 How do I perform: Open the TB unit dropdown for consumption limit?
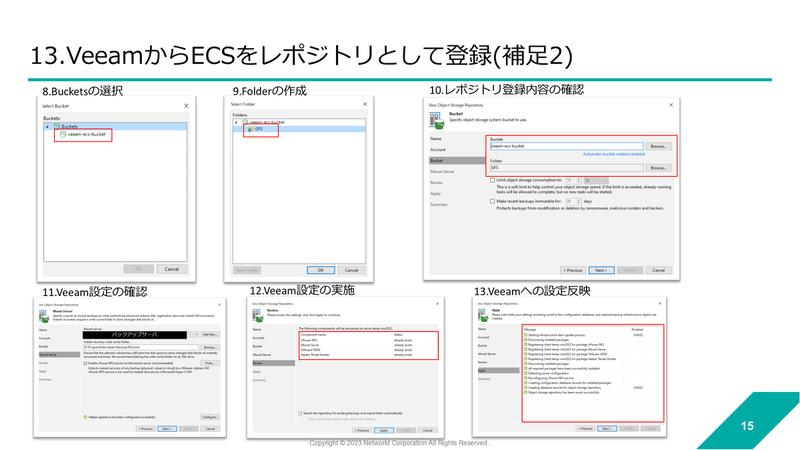(596, 181)
